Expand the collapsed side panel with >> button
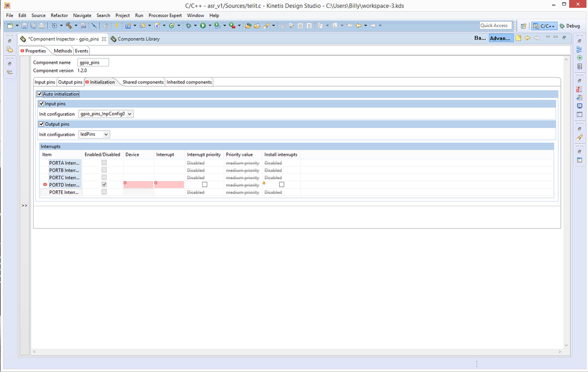 [x=24, y=205]
